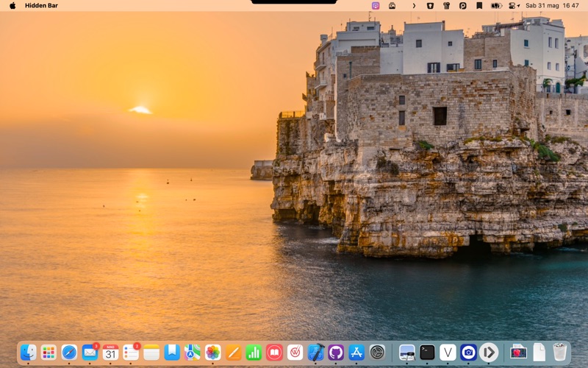Click the date and time display

coord(552,5)
